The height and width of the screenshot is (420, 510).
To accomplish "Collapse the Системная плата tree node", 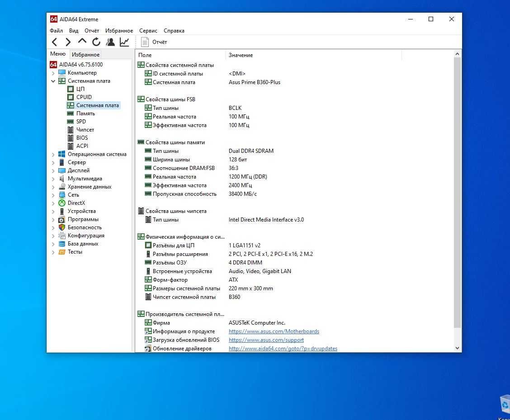I will 53,81.
